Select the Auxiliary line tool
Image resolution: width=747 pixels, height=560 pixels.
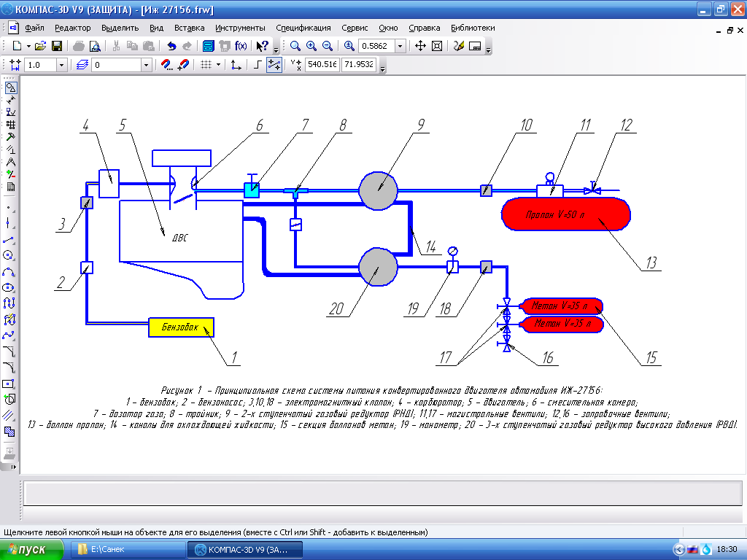coord(9,223)
